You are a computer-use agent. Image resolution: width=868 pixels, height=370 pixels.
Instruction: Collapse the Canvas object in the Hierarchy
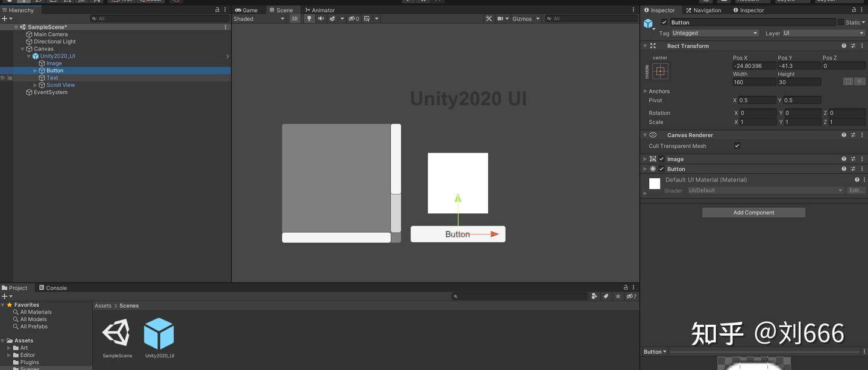22,48
